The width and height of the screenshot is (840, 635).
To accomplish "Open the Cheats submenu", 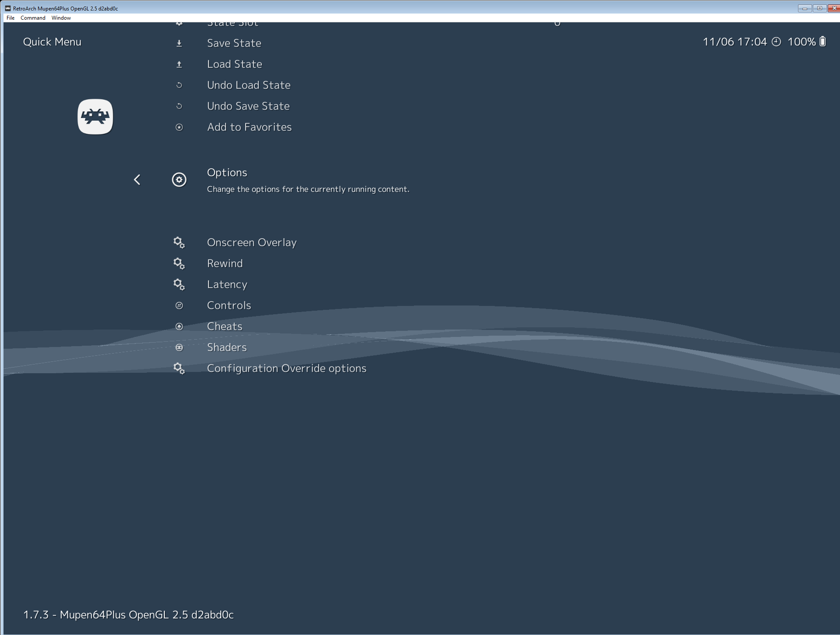I will 225,326.
